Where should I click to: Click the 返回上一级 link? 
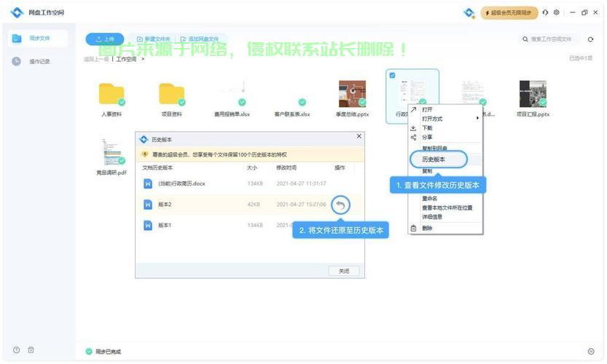coord(96,59)
